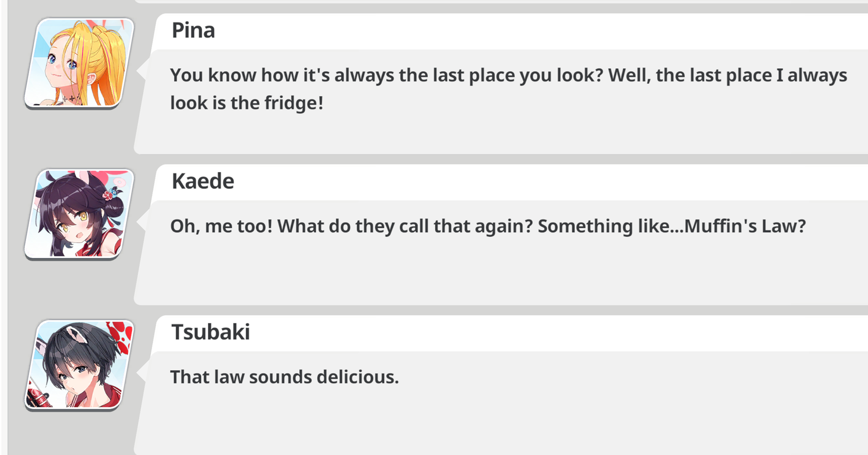This screenshot has height=455, width=868.
Task: Click "Muffin's Law?" in Kaede's message
Action: pos(745,226)
